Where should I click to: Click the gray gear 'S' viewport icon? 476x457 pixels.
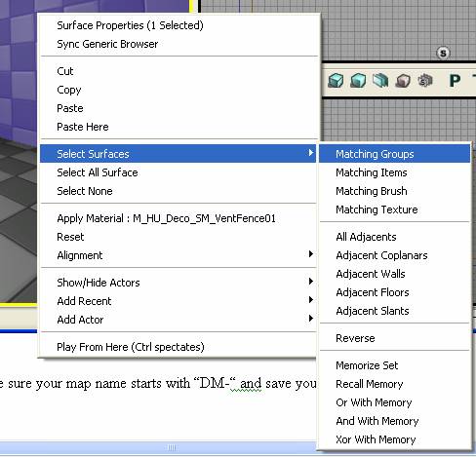coord(425,80)
